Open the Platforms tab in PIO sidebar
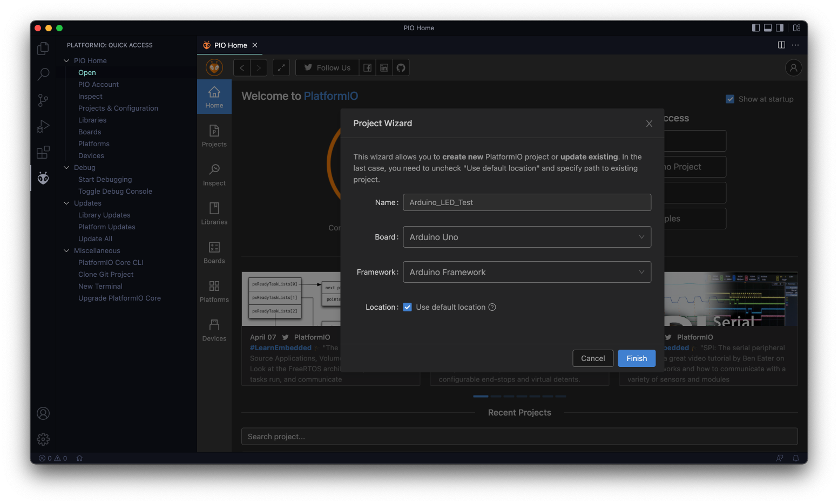838x504 pixels. point(214,291)
